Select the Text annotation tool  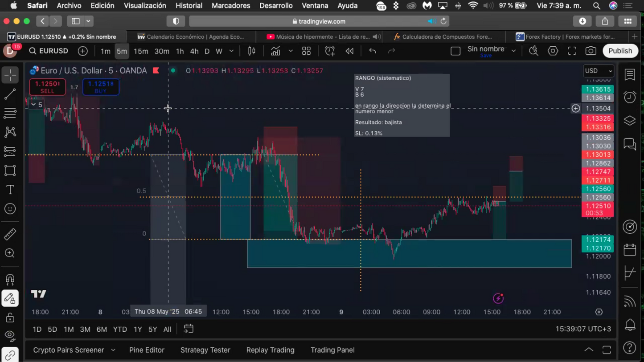(x=10, y=189)
